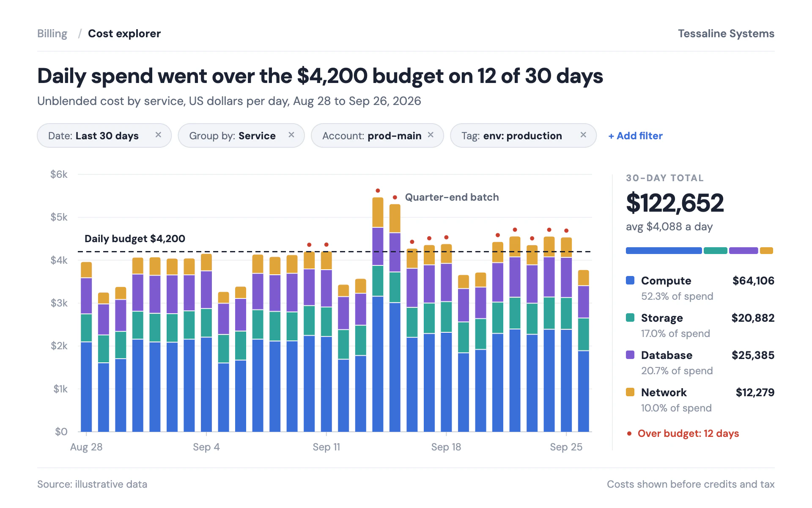Select the Storage legend label
812x508 pixels.
click(662, 318)
